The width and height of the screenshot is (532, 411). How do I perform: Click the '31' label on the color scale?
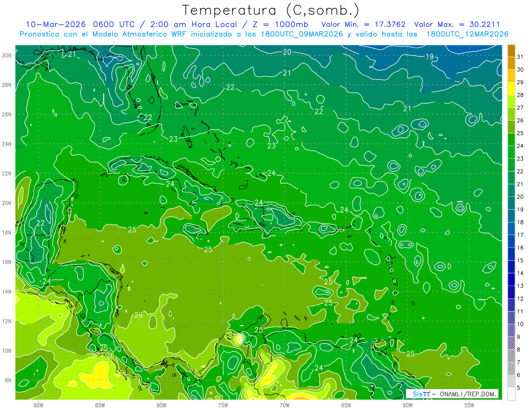(x=520, y=56)
